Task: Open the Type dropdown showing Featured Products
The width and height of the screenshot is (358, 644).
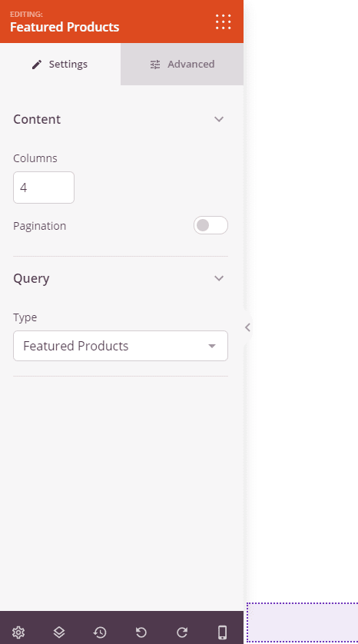Action: (x=121, y=346)
